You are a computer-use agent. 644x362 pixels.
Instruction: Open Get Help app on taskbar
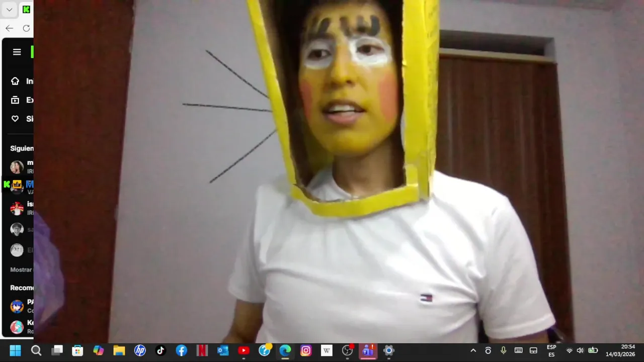pos(265,350)
